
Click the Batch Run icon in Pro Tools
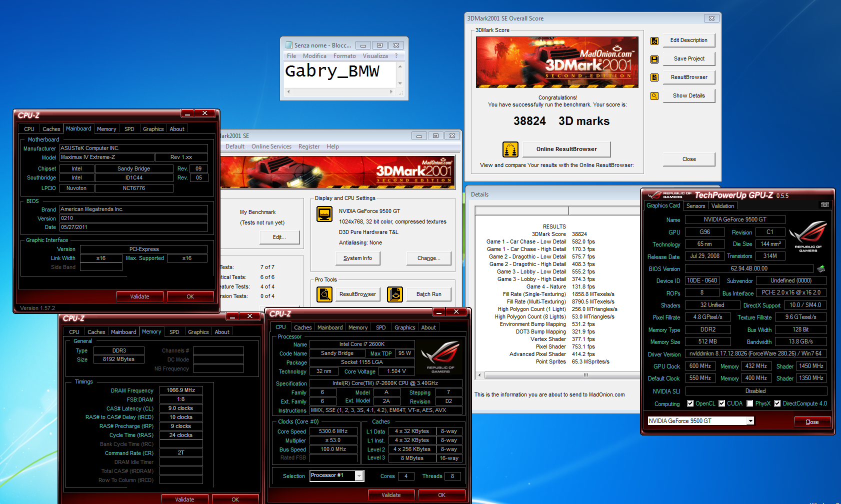click(395, 294)
